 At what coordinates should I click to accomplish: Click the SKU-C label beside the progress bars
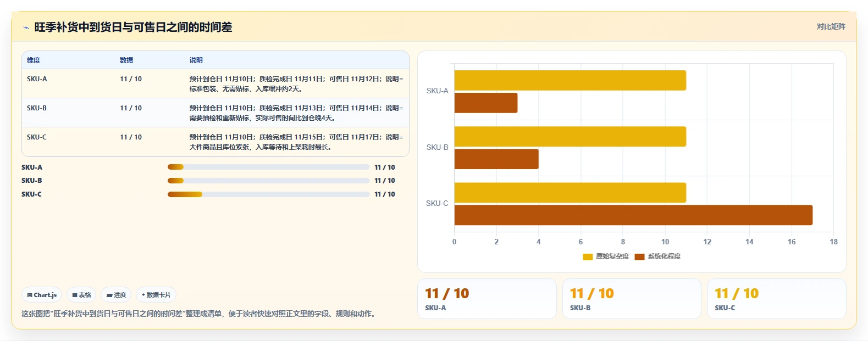click(x=32, y=194)
